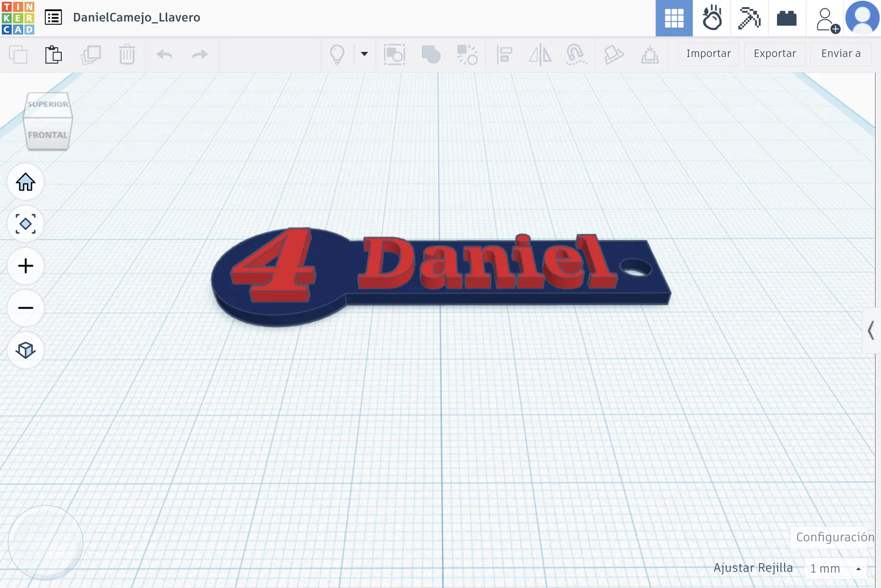
Task: Redo the last undone action
Action: pos(200,55)
